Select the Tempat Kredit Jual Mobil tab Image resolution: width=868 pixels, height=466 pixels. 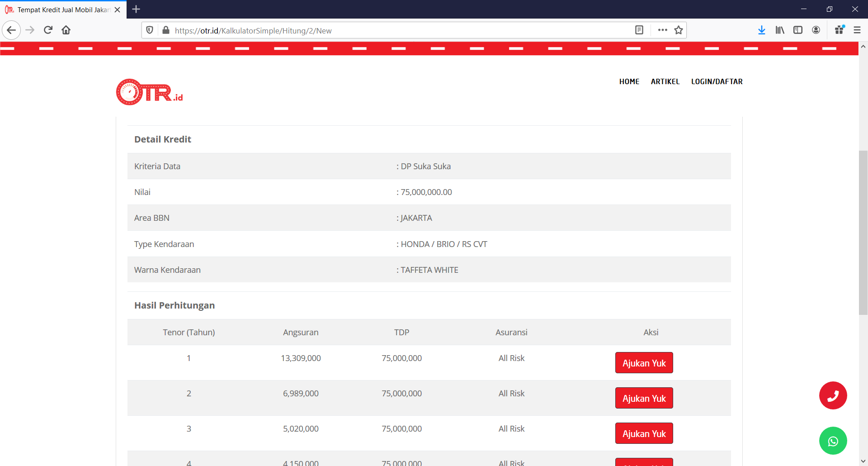tap(63, 10)
